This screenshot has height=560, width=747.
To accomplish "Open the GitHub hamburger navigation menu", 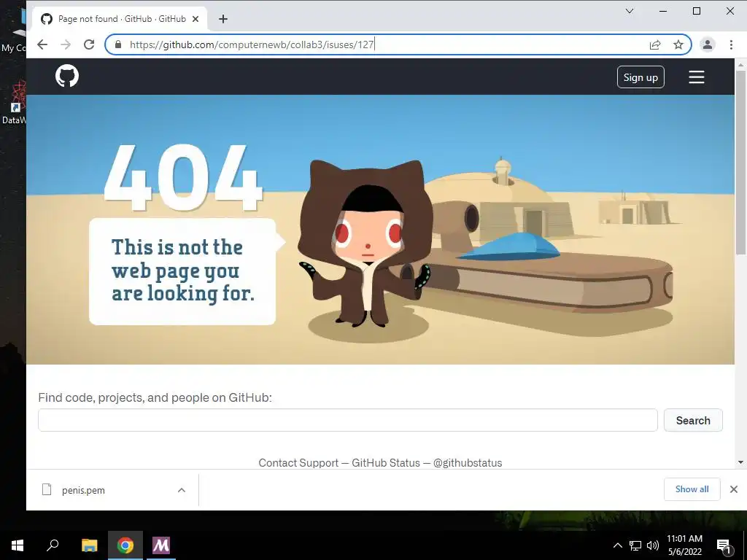I will click(696, 77).
